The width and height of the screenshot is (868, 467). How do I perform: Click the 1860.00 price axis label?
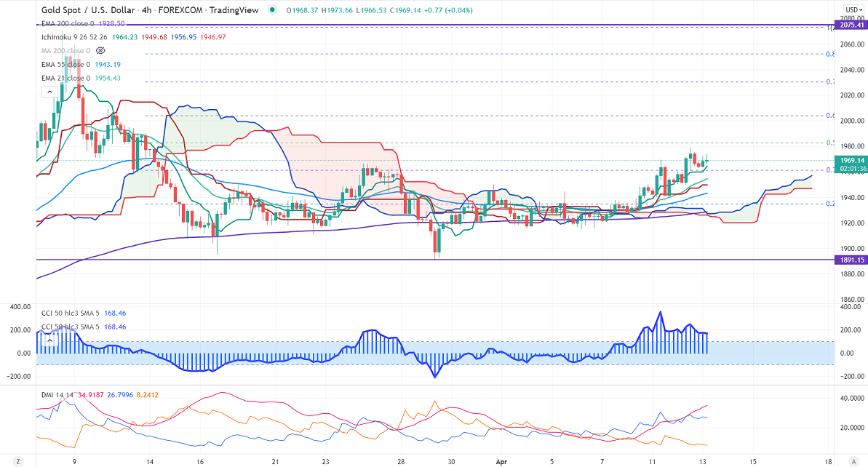[852, 300]
